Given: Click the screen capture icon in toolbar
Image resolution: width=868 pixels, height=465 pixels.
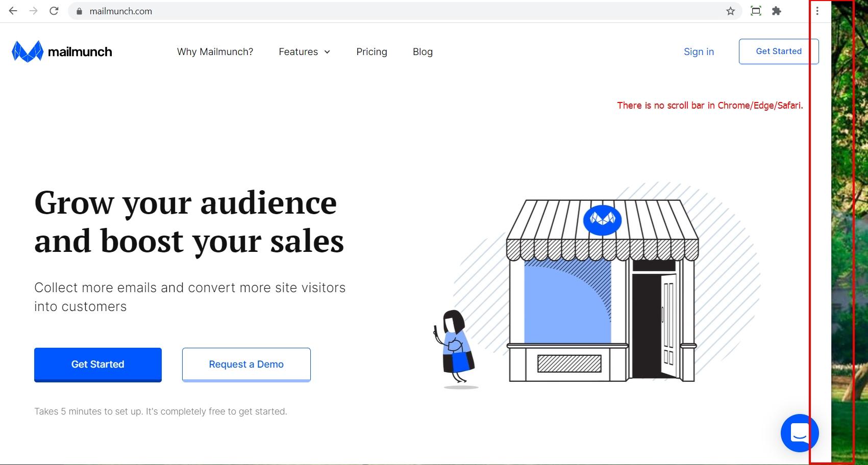Looking at the screenshot, I should [756, 11].
